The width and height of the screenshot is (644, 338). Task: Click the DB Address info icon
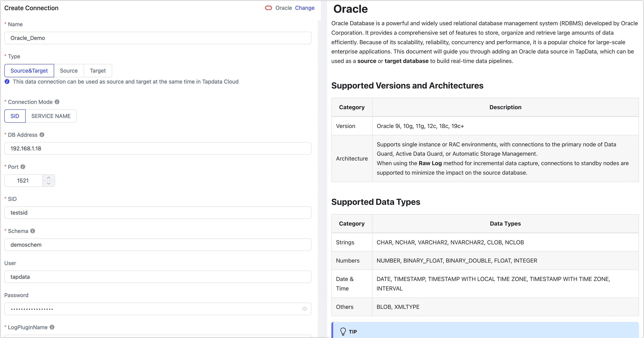click(42, 135)
